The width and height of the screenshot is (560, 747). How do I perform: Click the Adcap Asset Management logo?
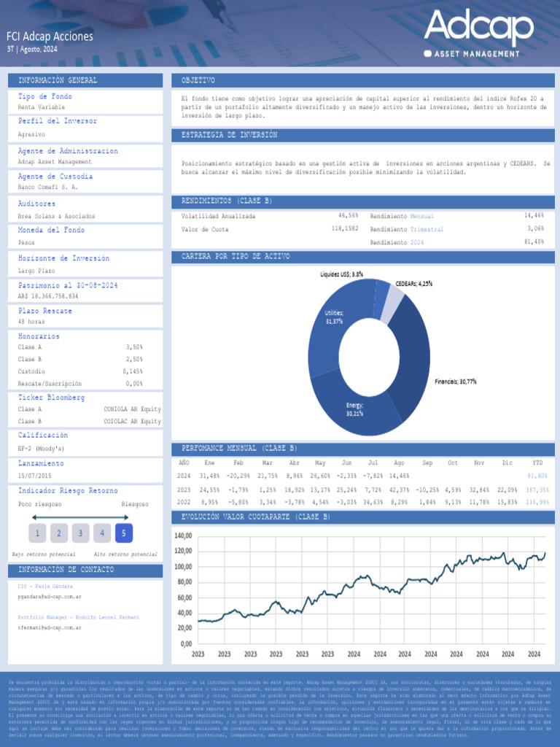(x=478, y=34)
